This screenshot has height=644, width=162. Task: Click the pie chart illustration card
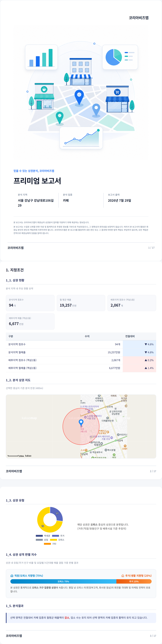coord(120,57)
